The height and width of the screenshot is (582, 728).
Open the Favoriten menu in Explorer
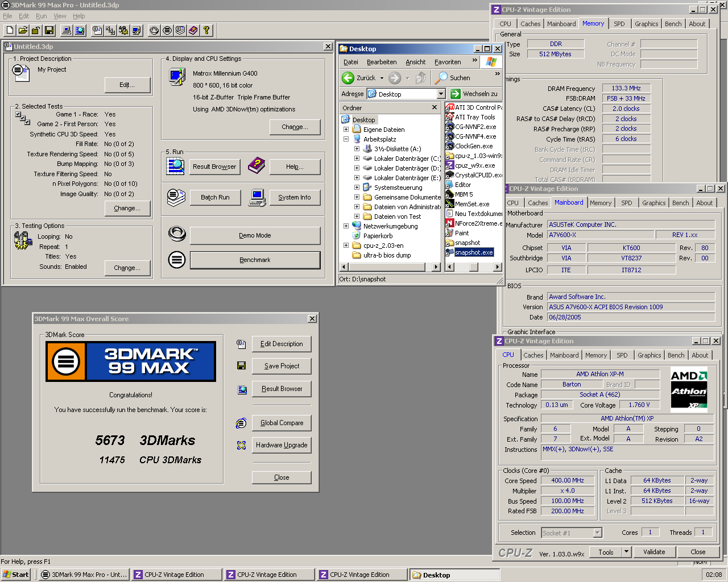click(448, 62)
